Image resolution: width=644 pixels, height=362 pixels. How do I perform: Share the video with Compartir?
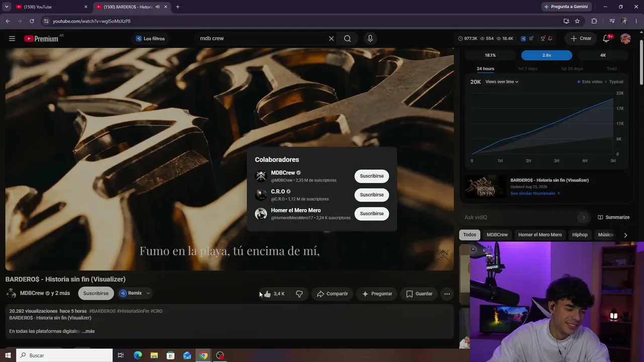tap(332, 294)
